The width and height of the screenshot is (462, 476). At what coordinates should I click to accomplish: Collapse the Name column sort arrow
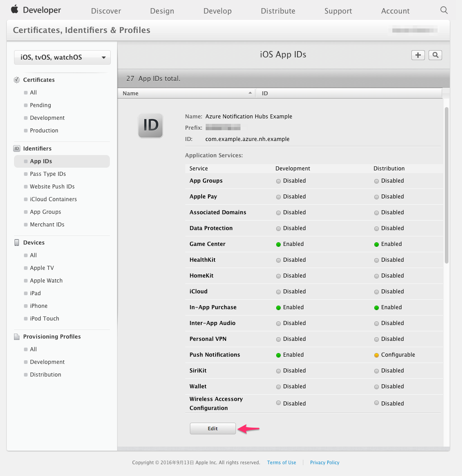[x=250, y=93]
